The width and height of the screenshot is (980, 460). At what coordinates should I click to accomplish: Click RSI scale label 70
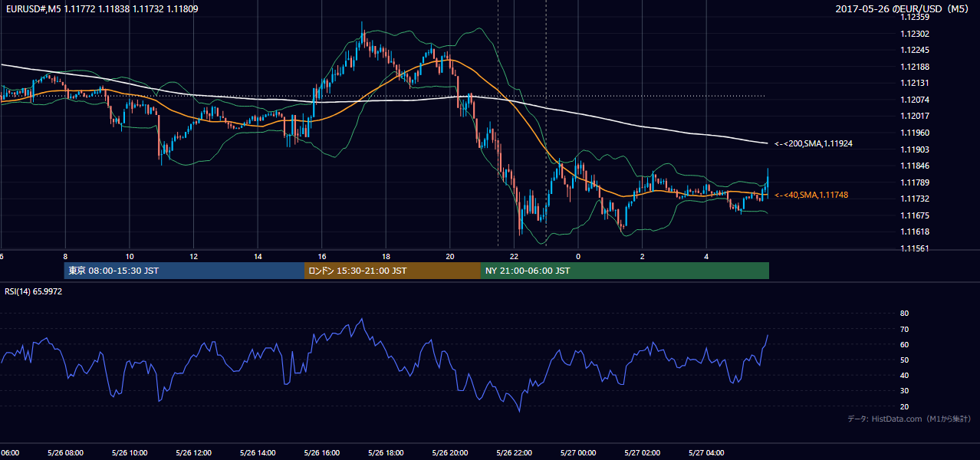[x=904, y=330]
